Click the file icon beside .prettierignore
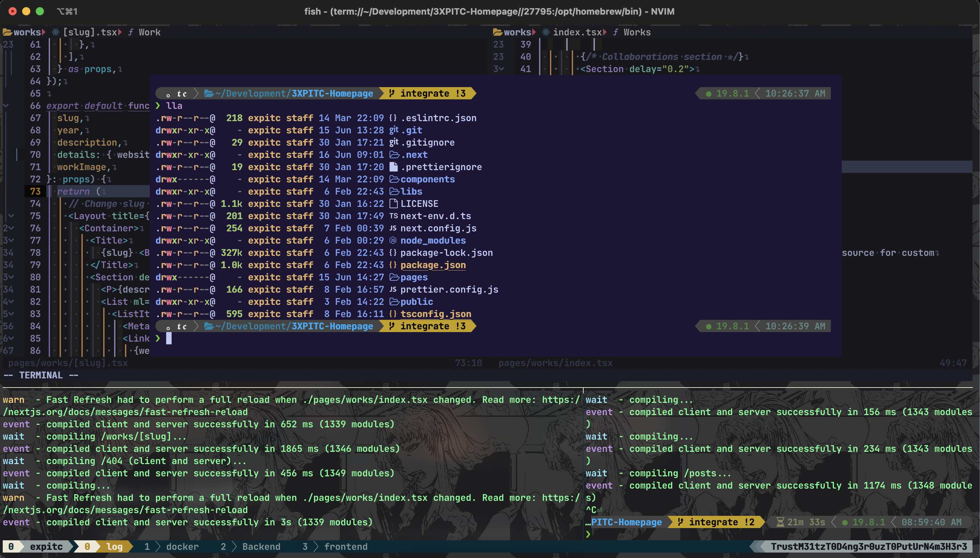The image size is (980, 558). [394, 167]
